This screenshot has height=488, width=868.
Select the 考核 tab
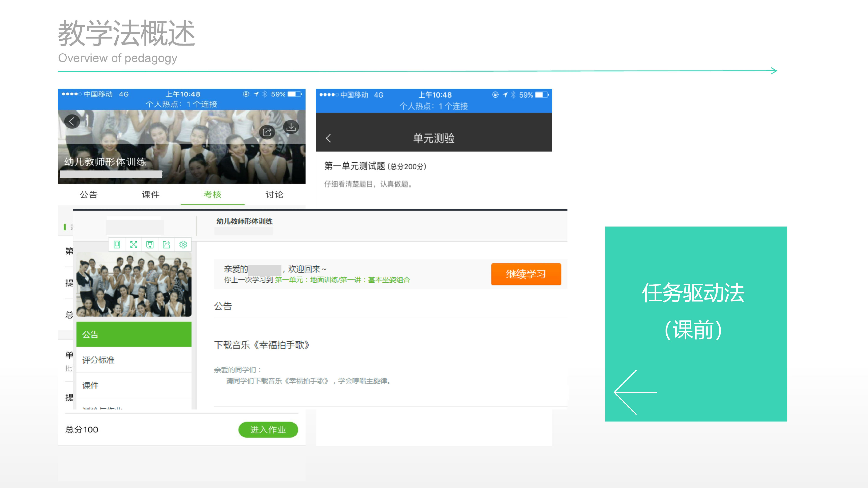(x=212, y=195)
